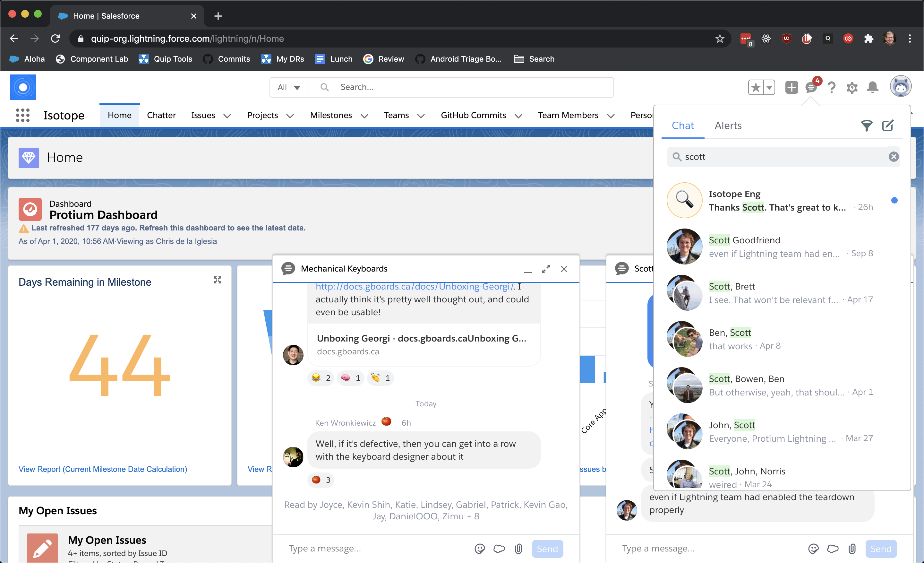Compose a new chat message icon

888,125
